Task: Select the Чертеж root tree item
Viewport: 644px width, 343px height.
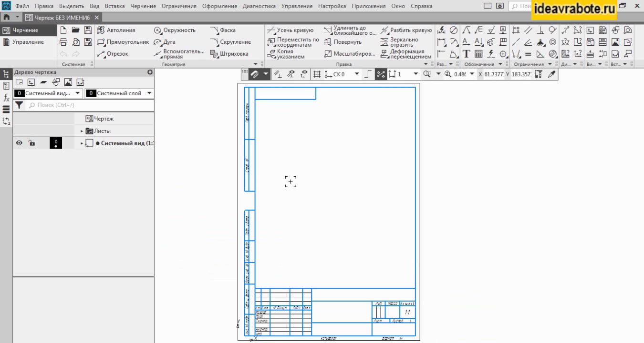Action: (x=100, y=119)
